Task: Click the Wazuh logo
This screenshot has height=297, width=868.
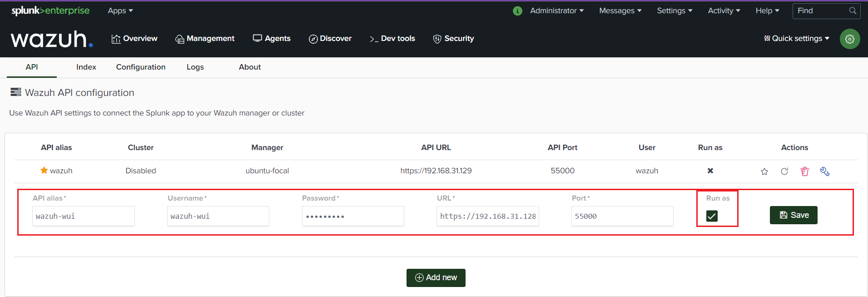Action: tap(52, 39)
